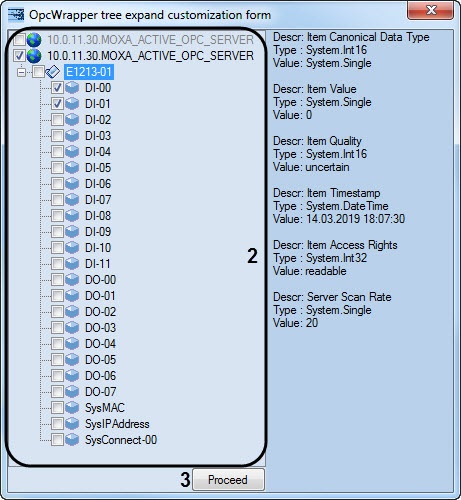Uncheck the DI-01 checkbox
This screenshot has height=500, width=461.
(57, 104)
